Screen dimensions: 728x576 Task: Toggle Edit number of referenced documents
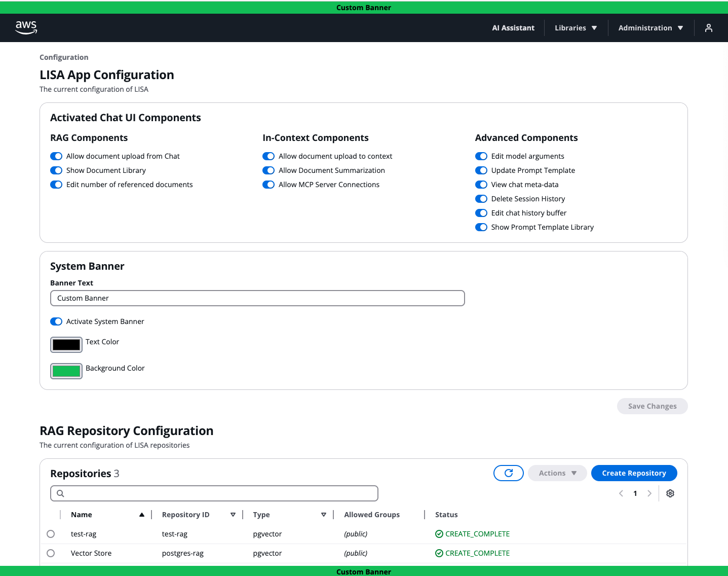[x=56, y=185]
